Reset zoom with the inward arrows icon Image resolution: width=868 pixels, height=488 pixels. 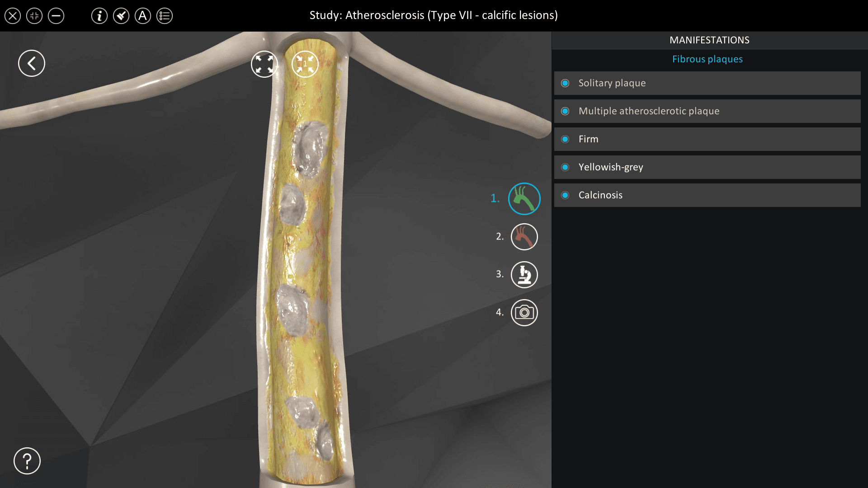coord(305,64)
